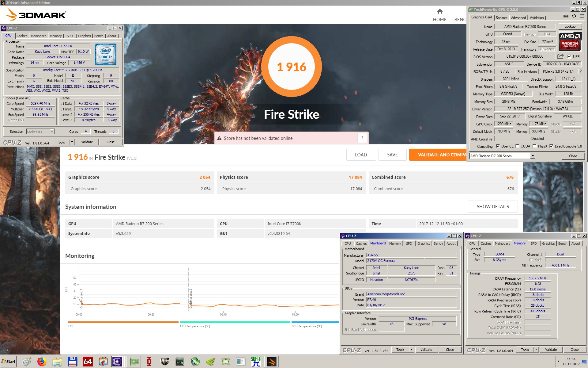Click the orange FPS legend bar in Monitoring

(123, 322)
